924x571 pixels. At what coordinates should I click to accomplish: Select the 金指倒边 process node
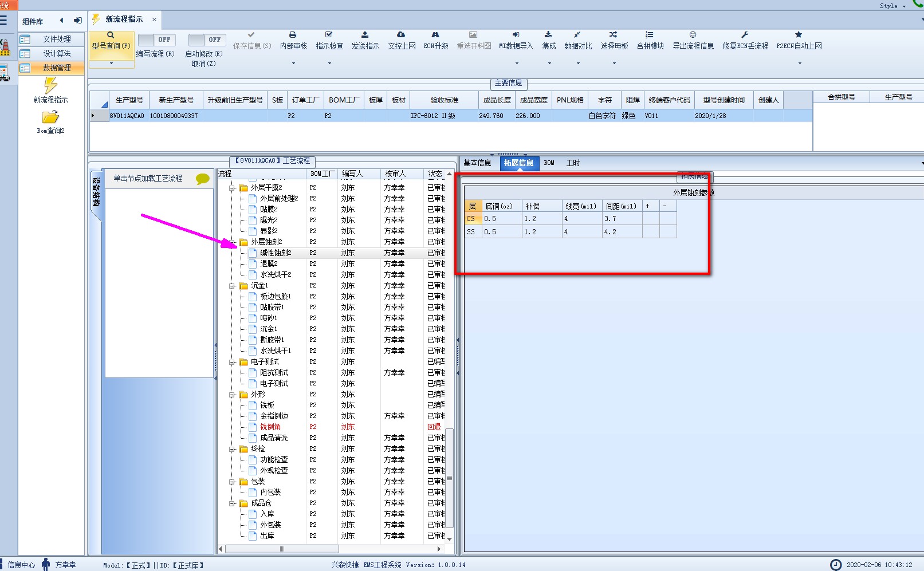pos(274,416)
